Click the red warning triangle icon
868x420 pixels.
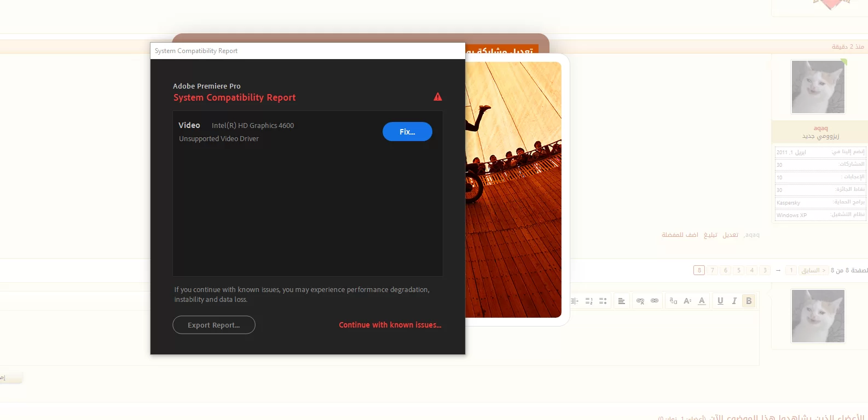tap(438, 97)
